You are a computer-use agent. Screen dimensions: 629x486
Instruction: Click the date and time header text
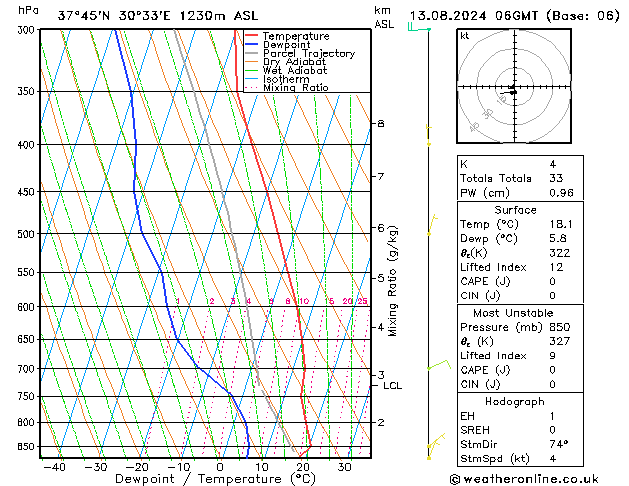coord(511,15)
